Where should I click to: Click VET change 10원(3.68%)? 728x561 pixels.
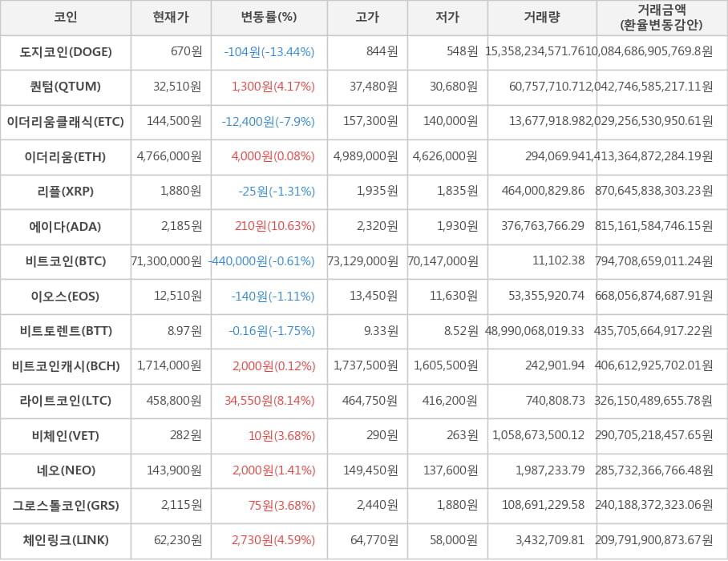tap(282, 436)
